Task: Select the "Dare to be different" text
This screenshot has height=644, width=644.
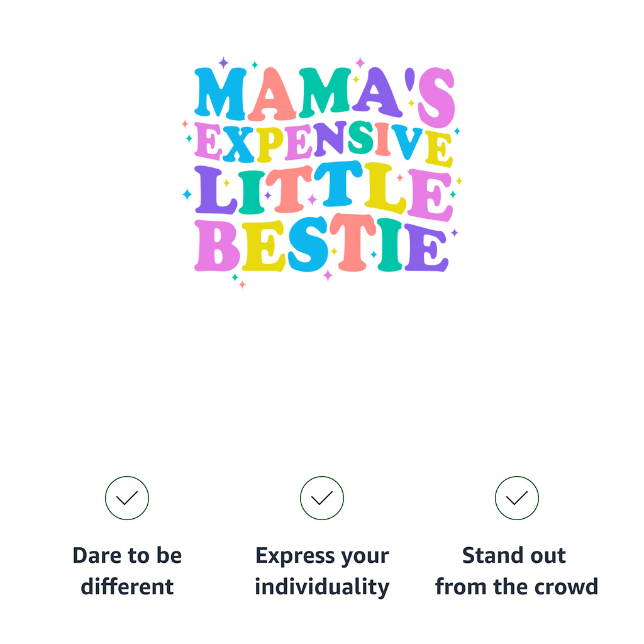Action: pos(127,571)
